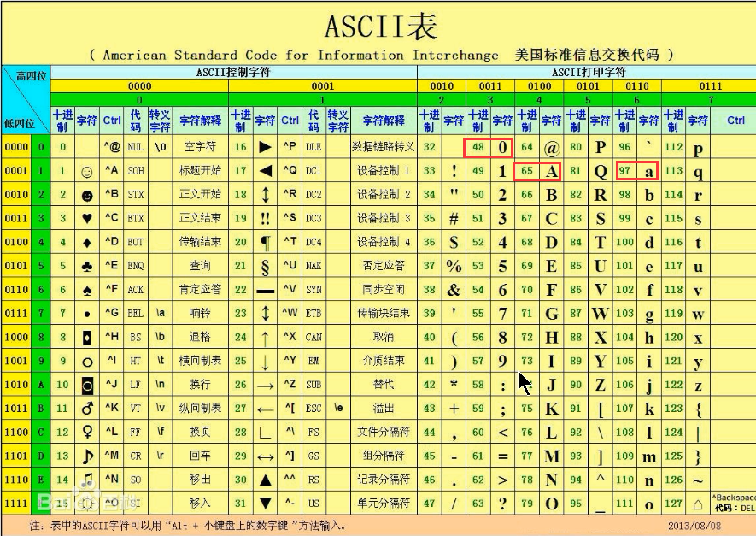Click the spade symbol in the ACK row
Viewport: 756px width, 536px height.
(x=87, y=290)
